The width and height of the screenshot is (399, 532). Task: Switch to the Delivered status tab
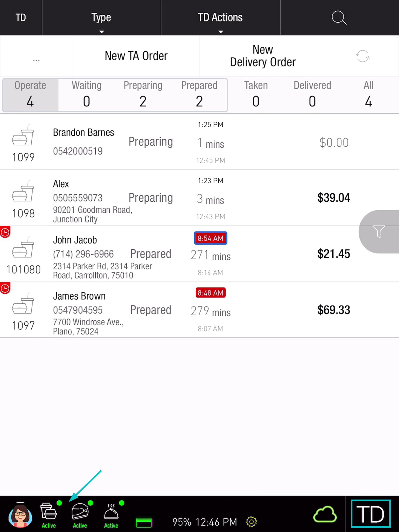point(312,95)
